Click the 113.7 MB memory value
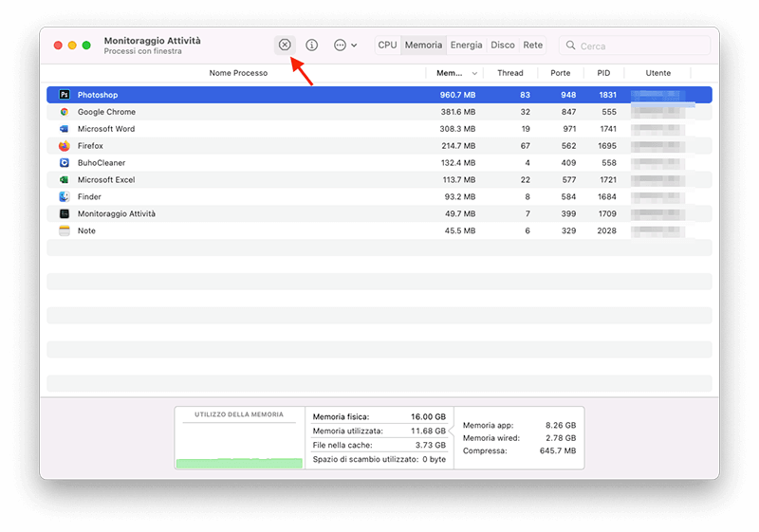 pyautogui.click(x=459, y=179)
